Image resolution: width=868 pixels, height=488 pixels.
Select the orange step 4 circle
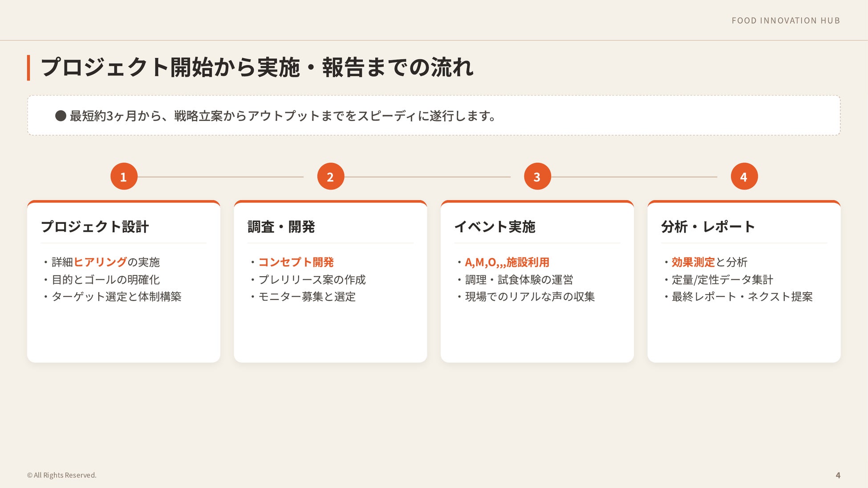[744, 177]
